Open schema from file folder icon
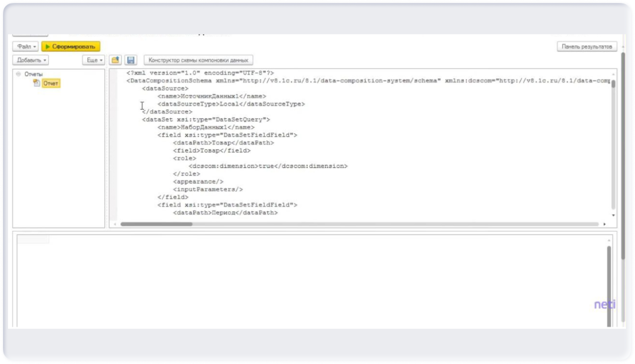This screenshot has height=364, width=635. point(115,60)
